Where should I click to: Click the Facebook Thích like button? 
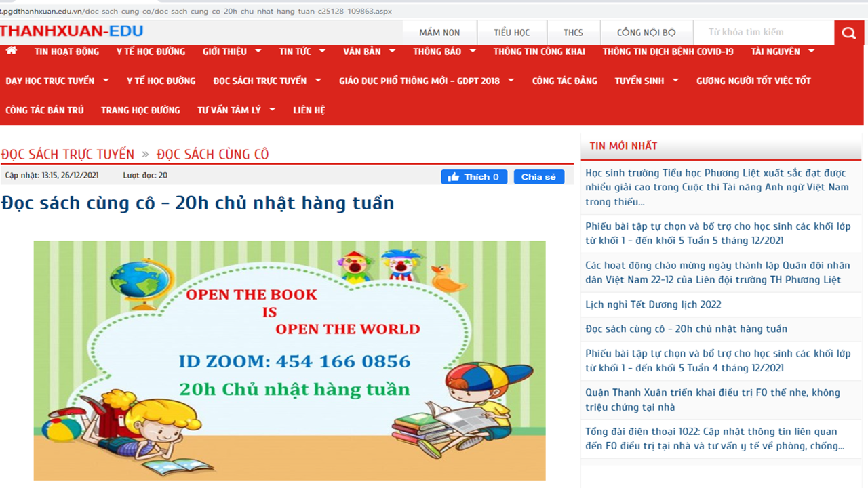474,177
